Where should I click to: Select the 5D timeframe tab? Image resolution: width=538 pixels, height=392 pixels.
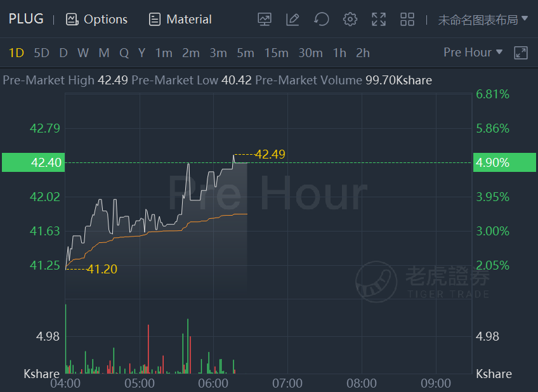pos(41,53)
